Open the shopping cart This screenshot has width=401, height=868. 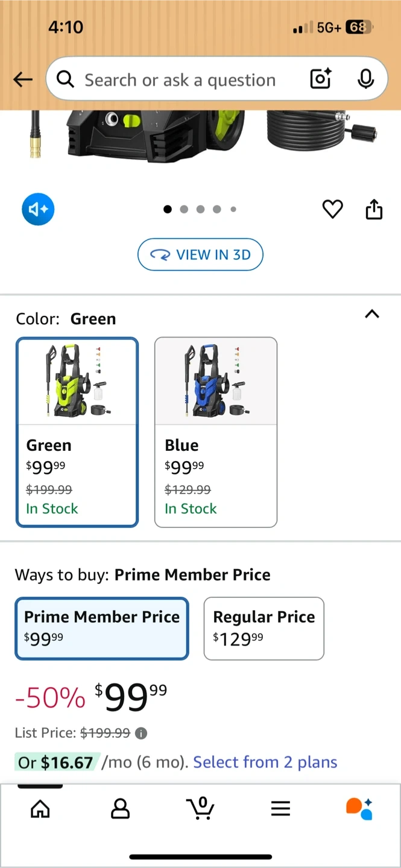(200, 808)
